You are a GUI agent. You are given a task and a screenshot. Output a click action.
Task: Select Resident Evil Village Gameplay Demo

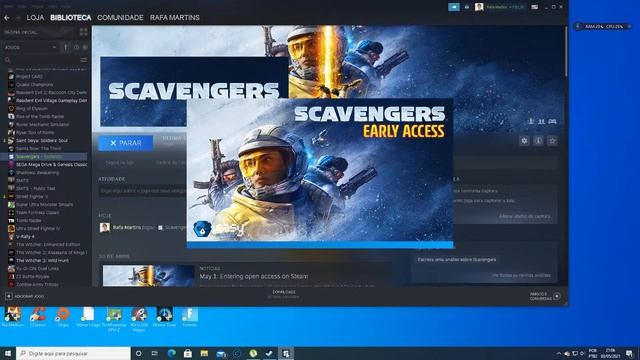point(51,100)
